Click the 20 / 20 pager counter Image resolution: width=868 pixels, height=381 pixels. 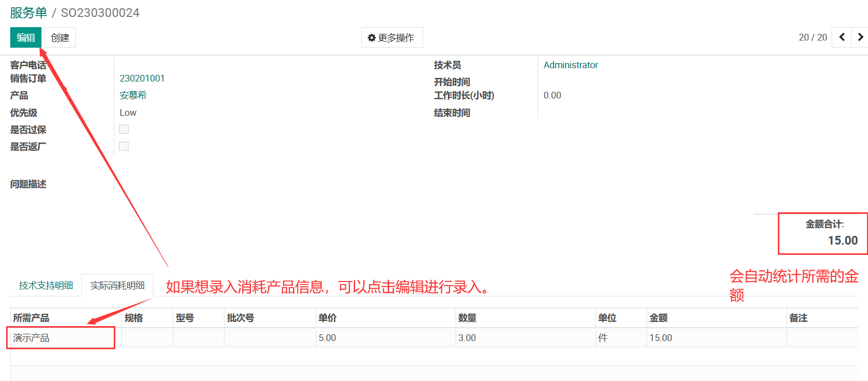(813, 37)
